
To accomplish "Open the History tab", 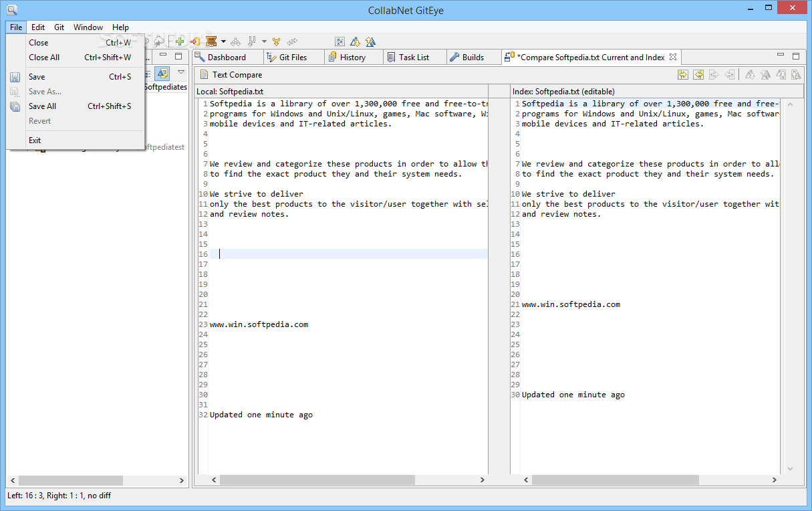I will (x=352, y=58).
